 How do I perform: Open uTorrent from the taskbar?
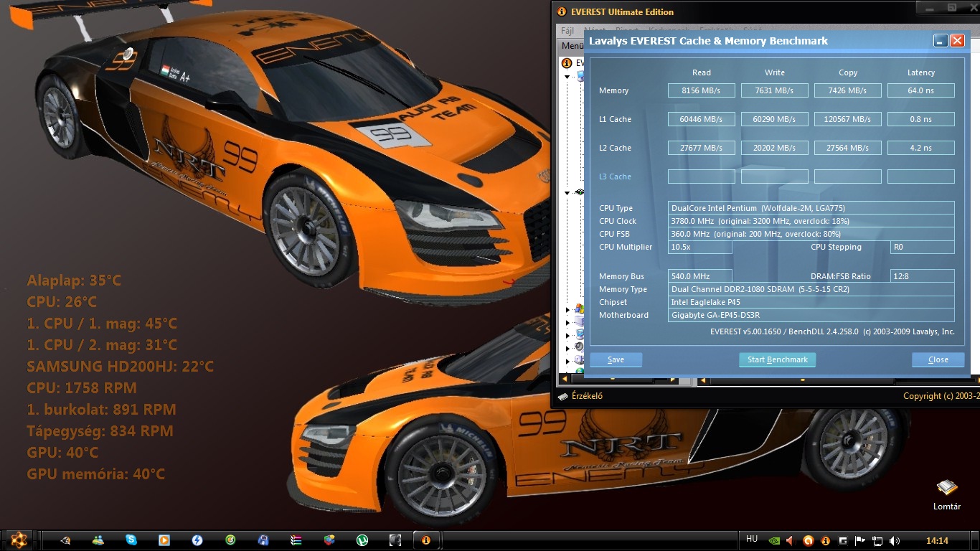tap(363, 540)
